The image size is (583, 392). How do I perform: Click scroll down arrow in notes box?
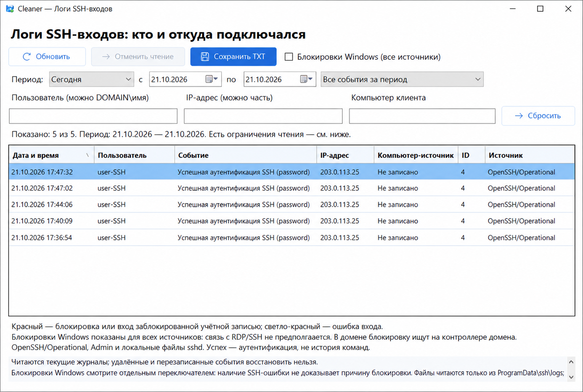coord(571,377)
